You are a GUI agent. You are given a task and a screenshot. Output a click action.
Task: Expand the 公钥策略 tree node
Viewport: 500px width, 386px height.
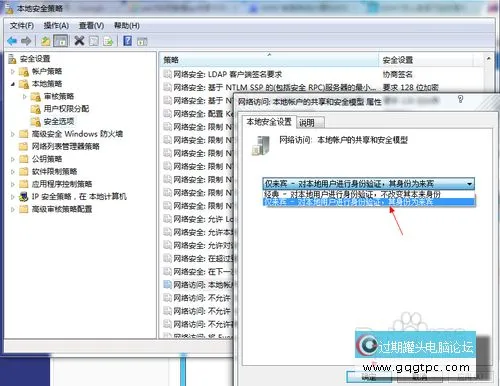(x=13, y=159)
